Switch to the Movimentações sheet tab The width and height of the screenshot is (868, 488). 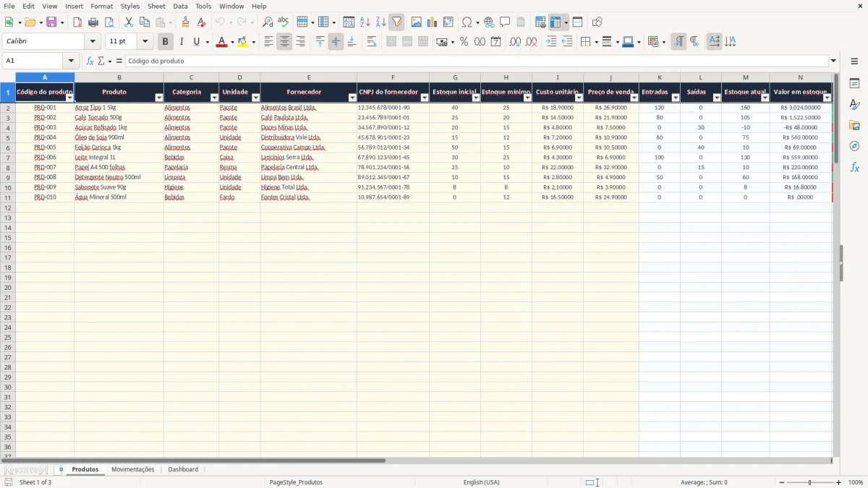click(x=133, y=469)
